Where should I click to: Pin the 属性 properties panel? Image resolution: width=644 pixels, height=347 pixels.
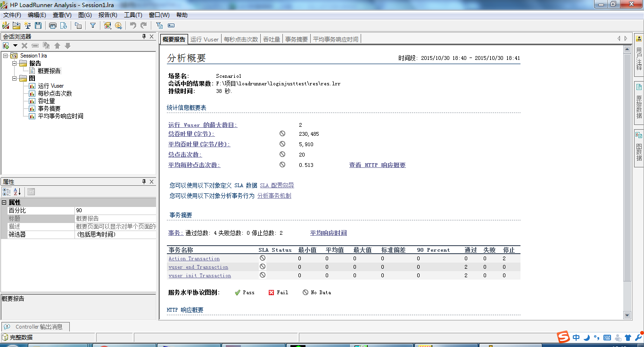pyautogui.click(x=144, y=182)
